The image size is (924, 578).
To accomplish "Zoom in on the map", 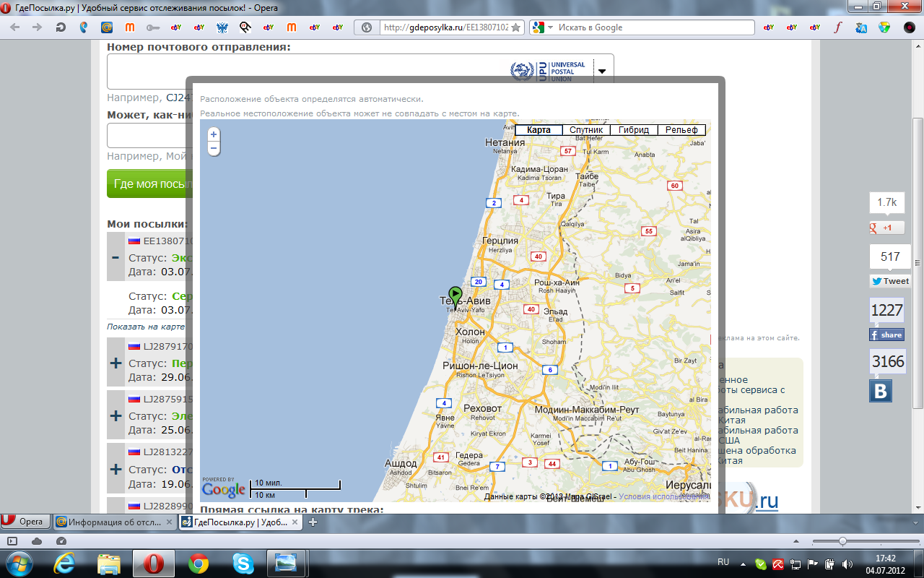I will [x=214, y=135].
